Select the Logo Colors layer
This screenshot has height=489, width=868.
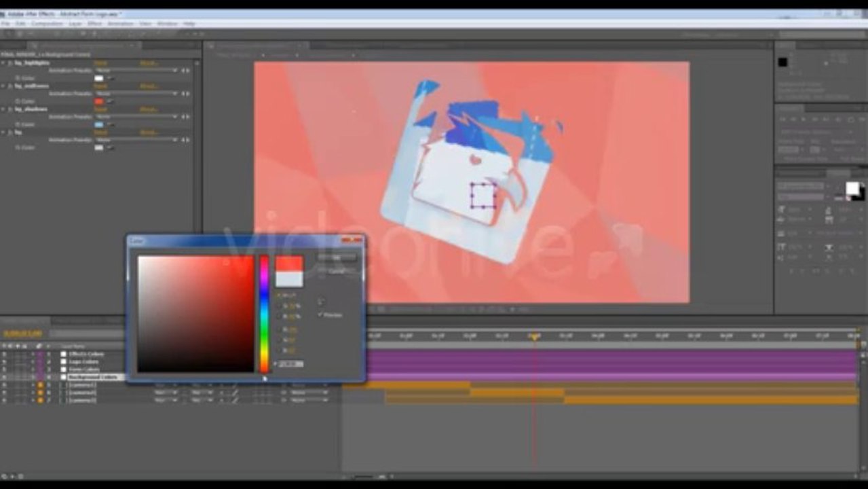tap(83, 362)
